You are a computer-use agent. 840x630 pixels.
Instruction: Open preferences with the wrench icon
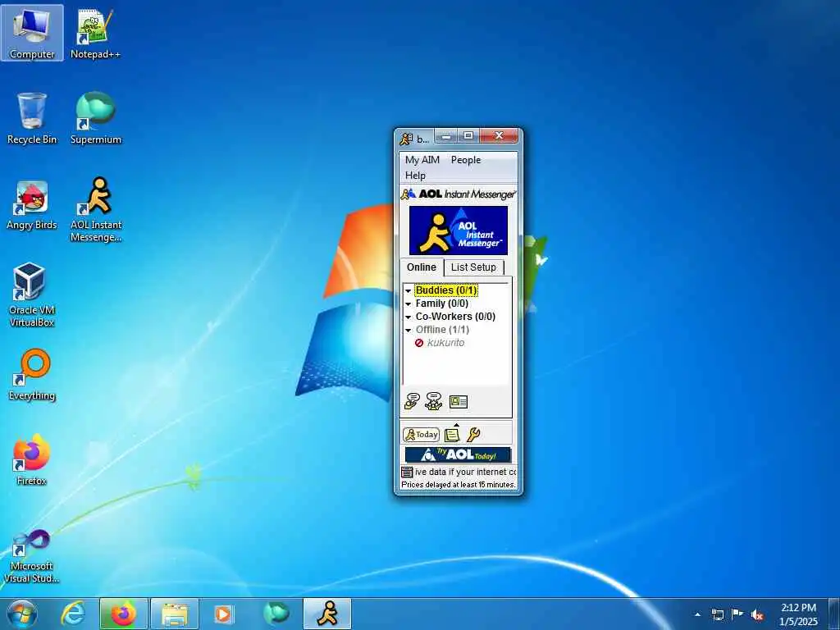coord(473,435)
